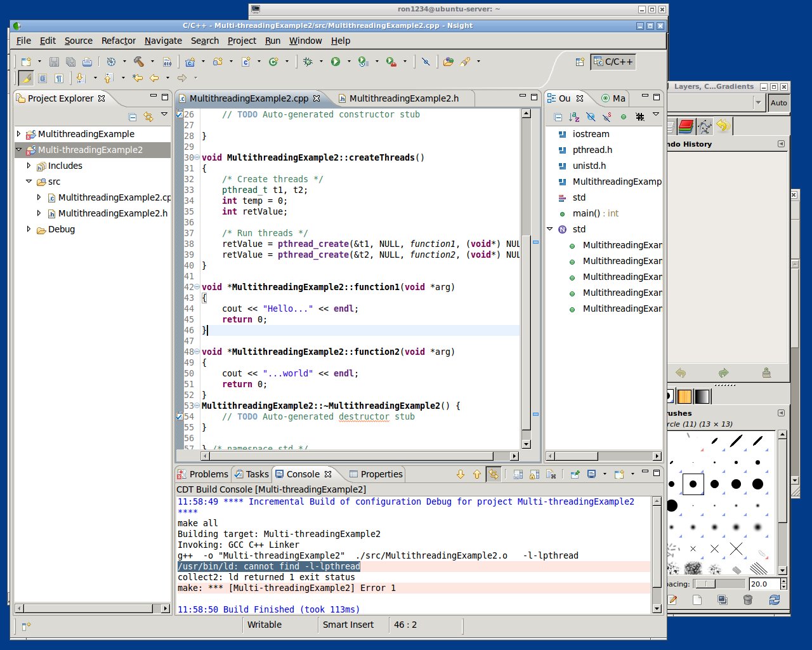This screenshot has width=812, height=650.
Task: Select main() : int in Outline
Action: [x=595, y=213]
